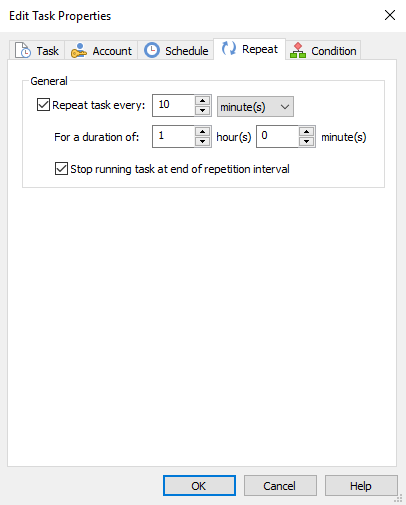
Task: Open the minute(s) interval unit dropdown
Action: 255,107
